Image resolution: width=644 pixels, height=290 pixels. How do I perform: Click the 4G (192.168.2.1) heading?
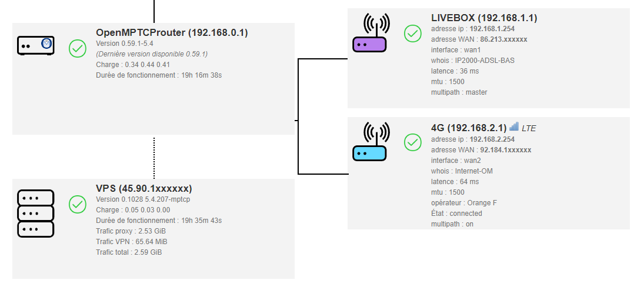pos(469,128)
